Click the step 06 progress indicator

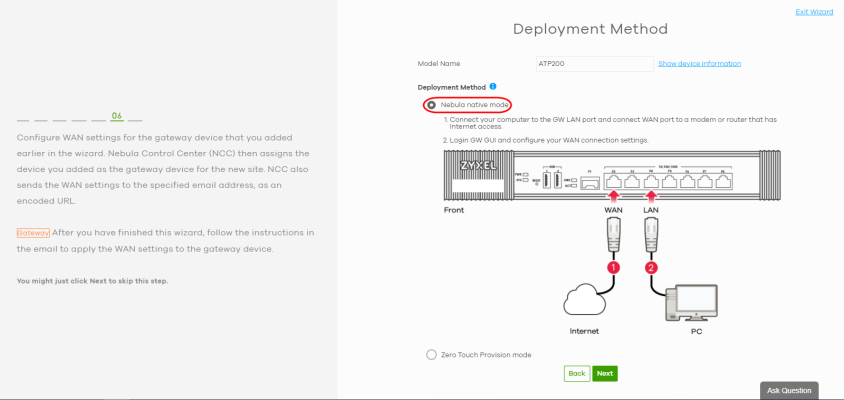pos(117,116)
